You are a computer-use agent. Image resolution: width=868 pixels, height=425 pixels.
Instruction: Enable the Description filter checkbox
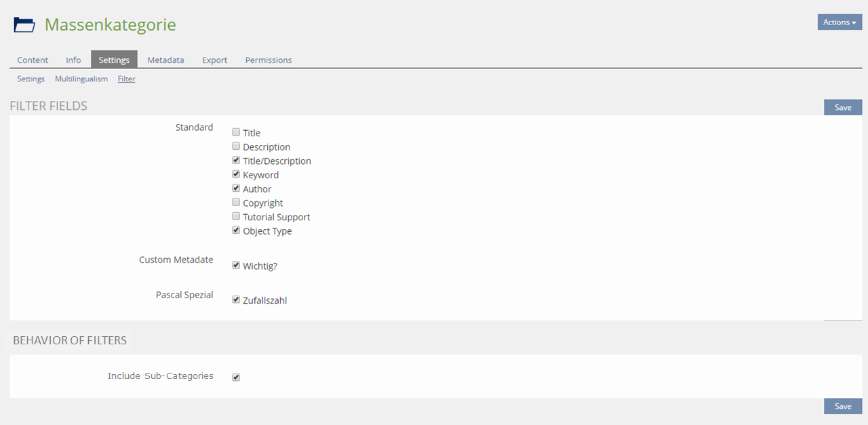[x=236, y=146]
